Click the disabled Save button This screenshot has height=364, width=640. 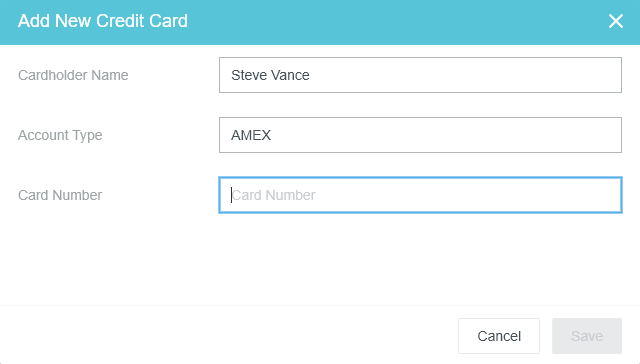pos(587,336)
